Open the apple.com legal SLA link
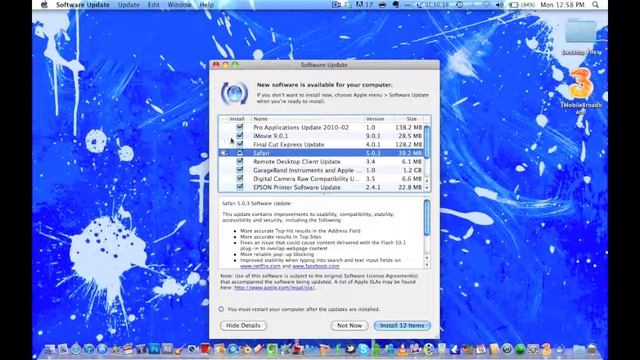Screen dimensions: 640x360 (274, 288)
